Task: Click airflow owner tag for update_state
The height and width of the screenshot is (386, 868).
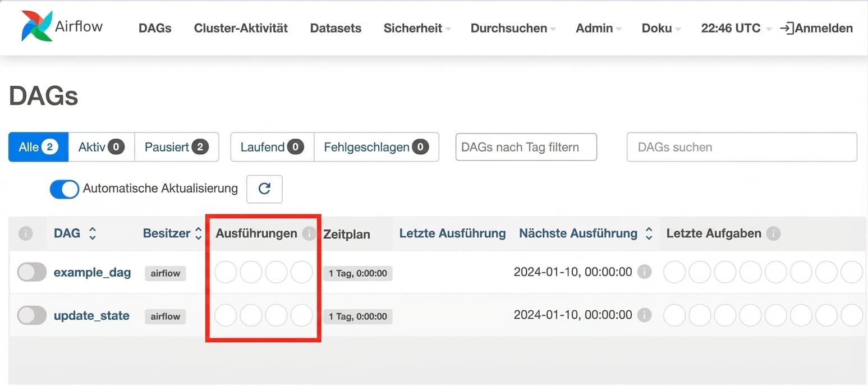Action: pos(165,316)
